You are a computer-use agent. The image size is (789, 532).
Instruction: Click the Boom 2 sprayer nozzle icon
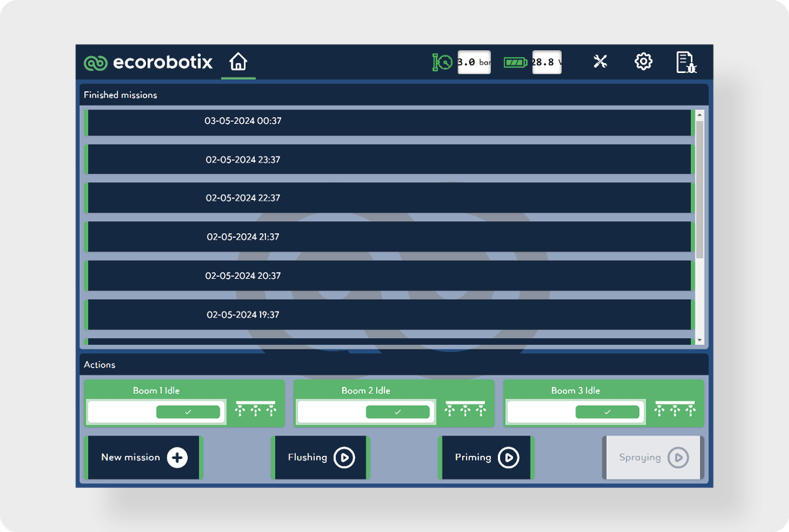pyautogui.click(x=465, y=410)
